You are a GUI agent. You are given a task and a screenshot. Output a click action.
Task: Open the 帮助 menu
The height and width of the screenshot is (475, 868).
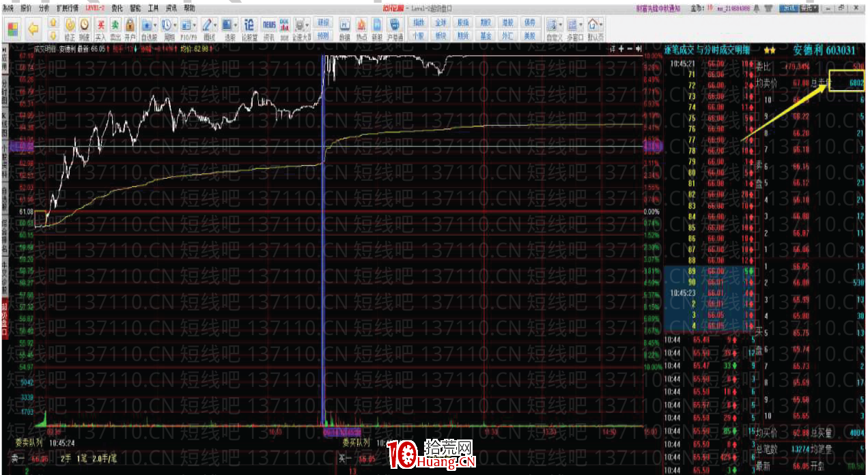189,7
